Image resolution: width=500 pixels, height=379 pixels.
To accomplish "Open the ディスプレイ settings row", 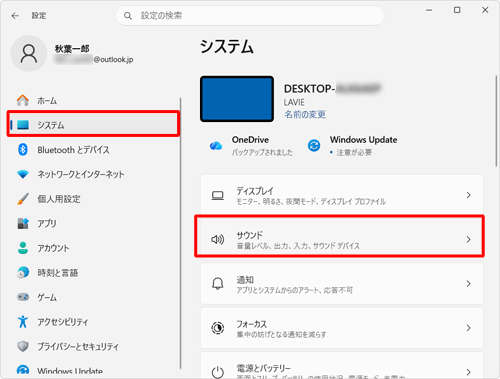I will click(x=342, y=195).
